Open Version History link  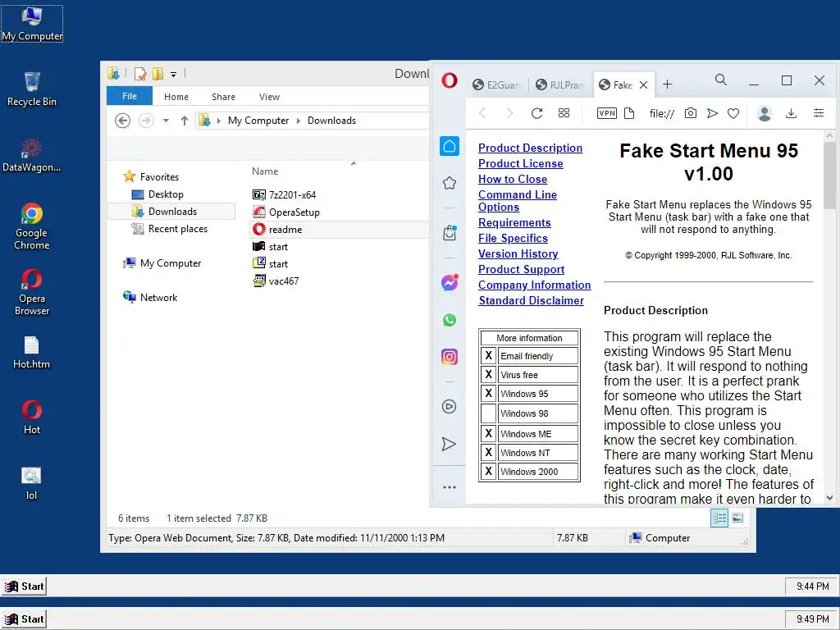[x=518, y=254]
